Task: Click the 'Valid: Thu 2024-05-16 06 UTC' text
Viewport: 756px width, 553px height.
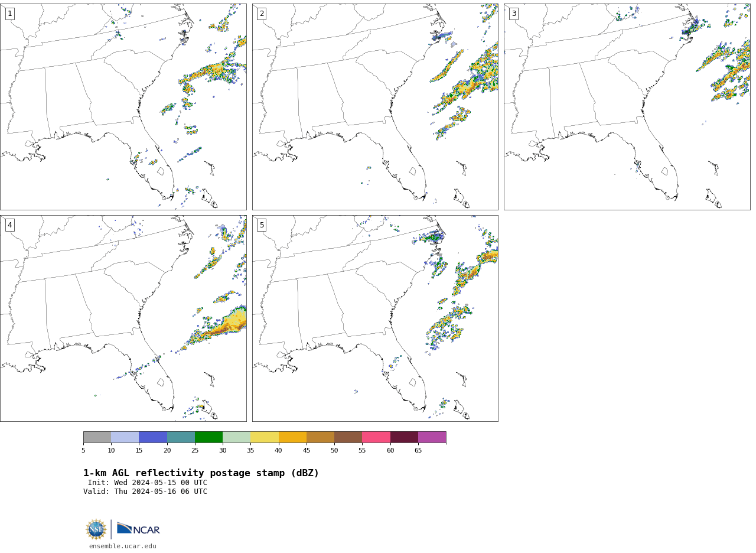Action: pyautogui.click(x=145, y=492)
